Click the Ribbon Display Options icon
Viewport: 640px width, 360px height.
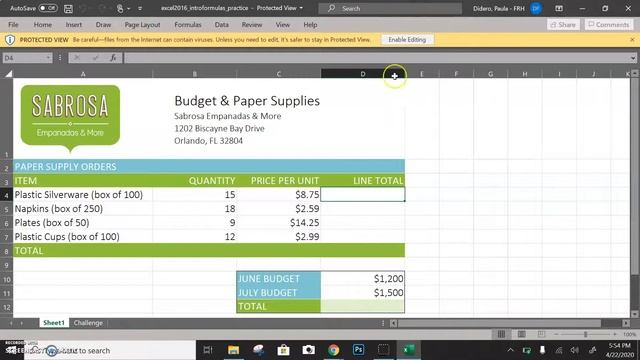pos(559,8)
